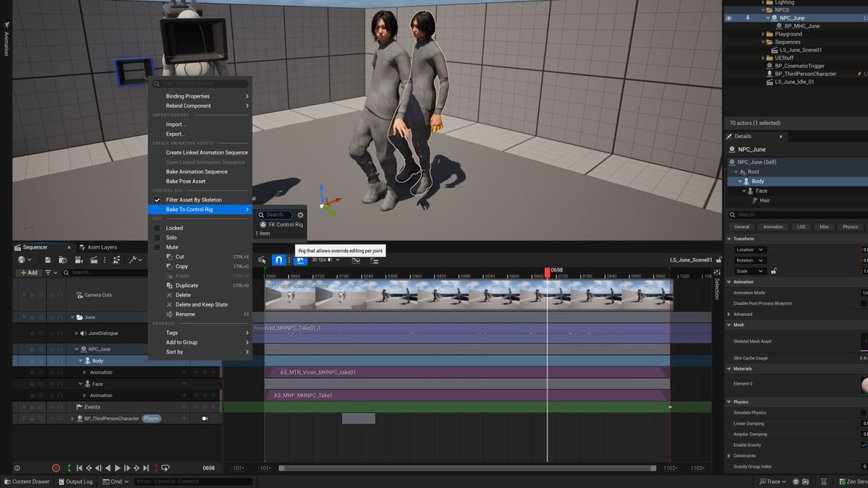Screen dimensions: 868x488
Task: Set playback end with red bracket
Action: coord(156,468)
